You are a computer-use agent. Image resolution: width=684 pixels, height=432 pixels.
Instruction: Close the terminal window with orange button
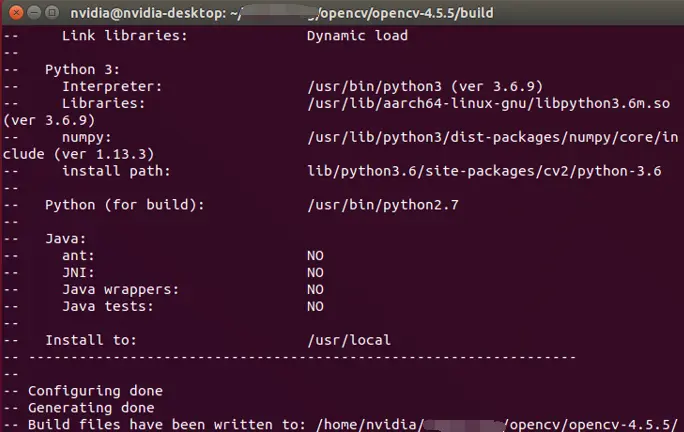[16, 13]
